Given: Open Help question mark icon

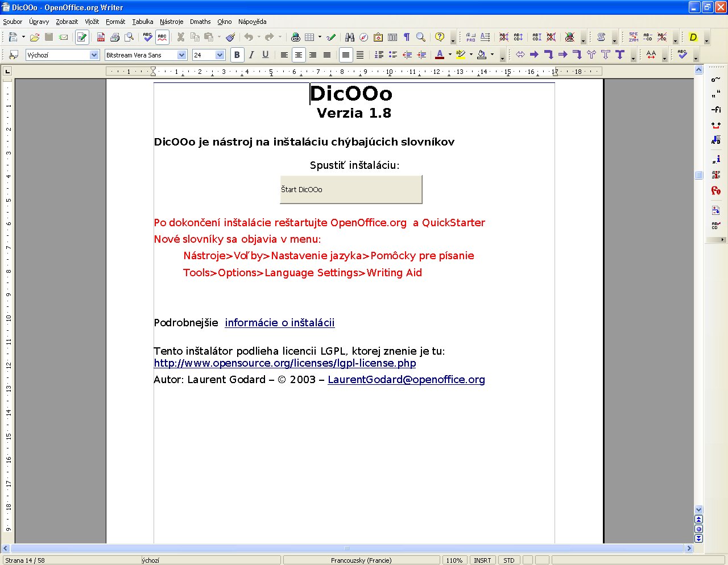Looking at the screenshot, I should coord(440,37).
